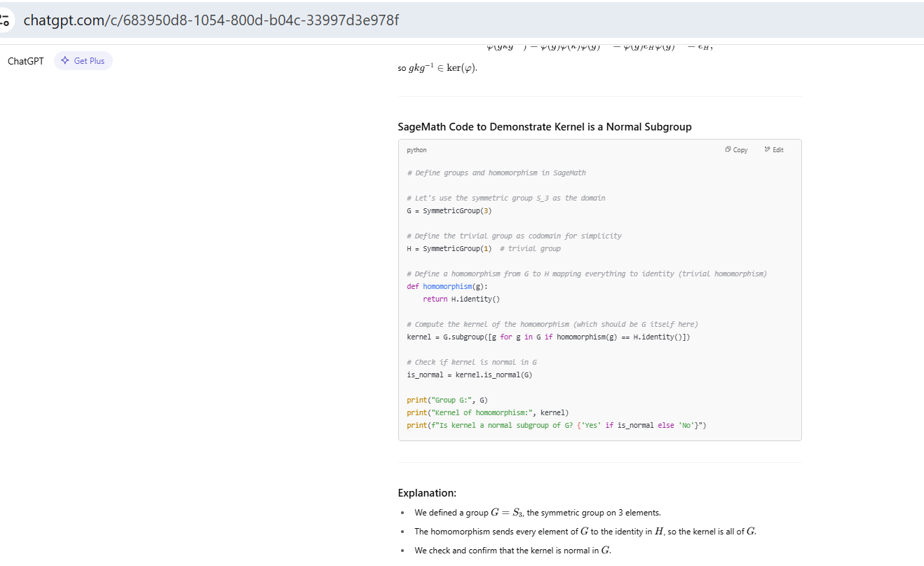Click the G = SymmetricGroup(3) code line
This screenshot has height=566, width=924.
[444, 211]
